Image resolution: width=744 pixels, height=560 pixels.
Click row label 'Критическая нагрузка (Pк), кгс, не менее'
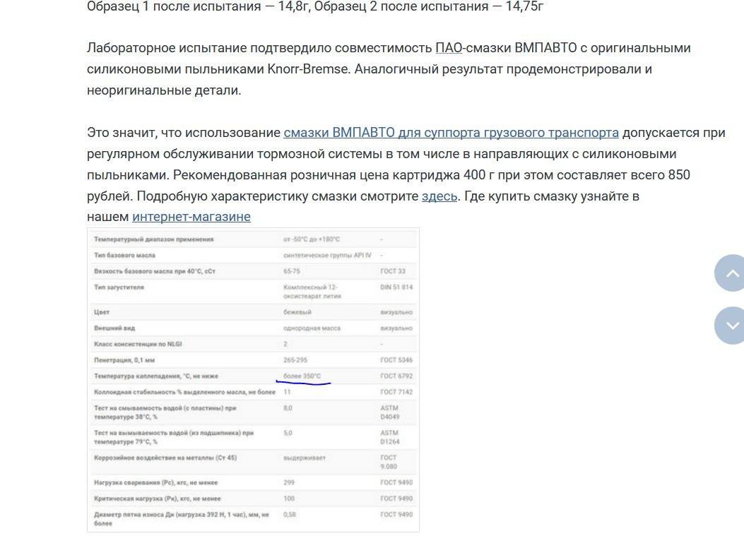click(x=158, y=499)
